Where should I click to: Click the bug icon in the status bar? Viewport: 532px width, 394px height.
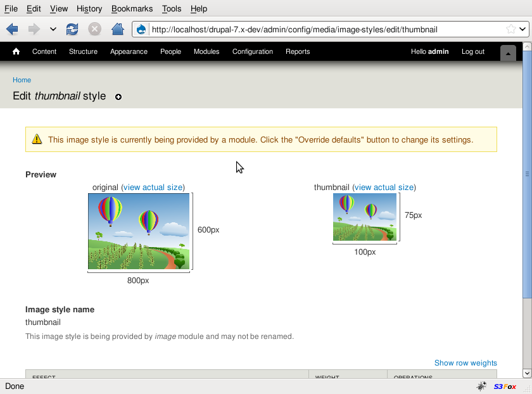click(481, 386)
